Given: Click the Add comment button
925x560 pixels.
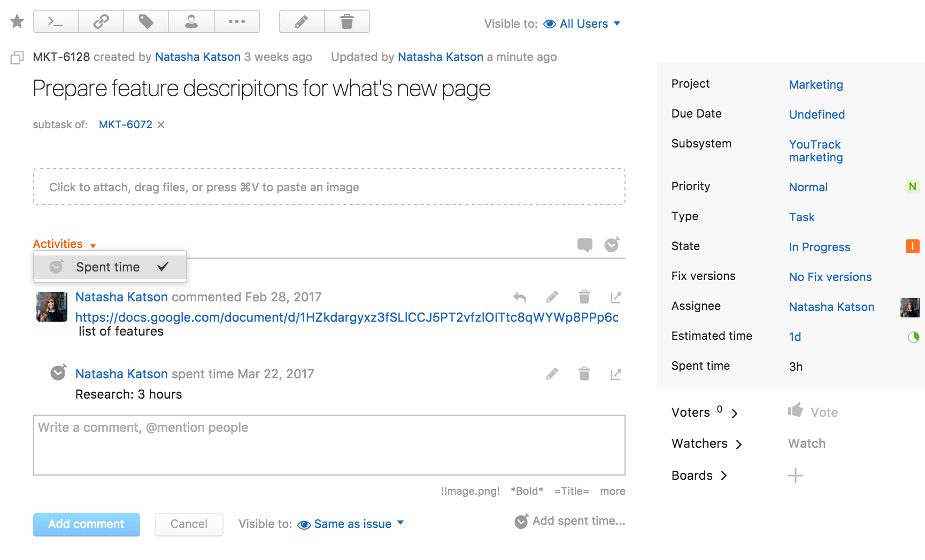Looking at the screenshot, I should [87, 525].
